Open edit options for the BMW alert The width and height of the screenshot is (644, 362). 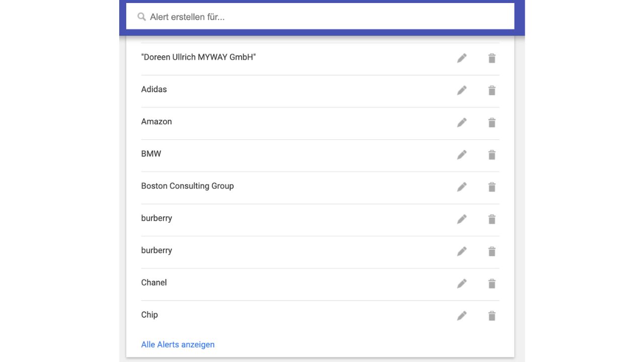pyautogui.click(x=461, y=154)
